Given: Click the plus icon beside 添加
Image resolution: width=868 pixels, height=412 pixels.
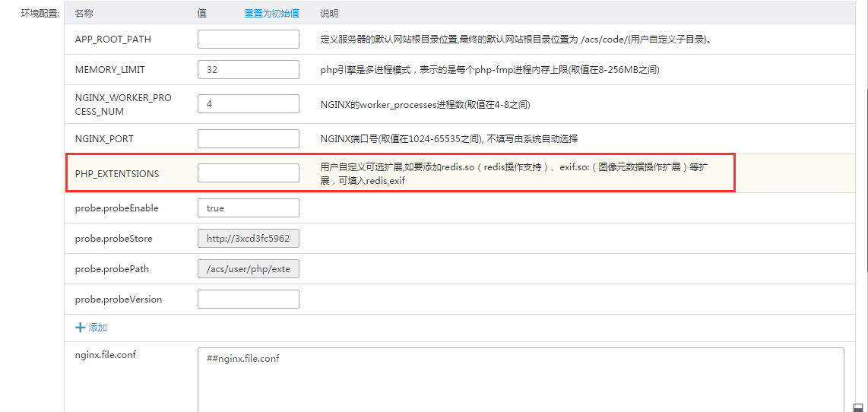Looking at the screenshot, I should pyautogui.click(x=79, y=328).
